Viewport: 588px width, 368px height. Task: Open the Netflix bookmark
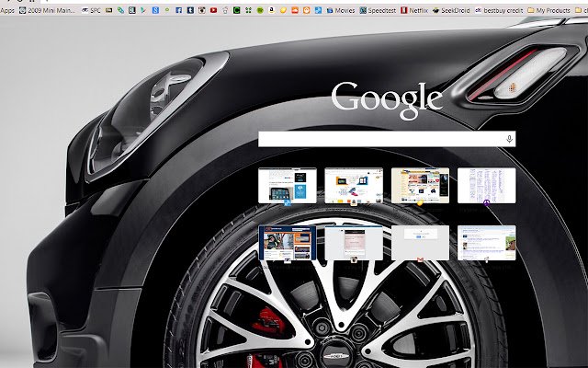coord(414,10)
